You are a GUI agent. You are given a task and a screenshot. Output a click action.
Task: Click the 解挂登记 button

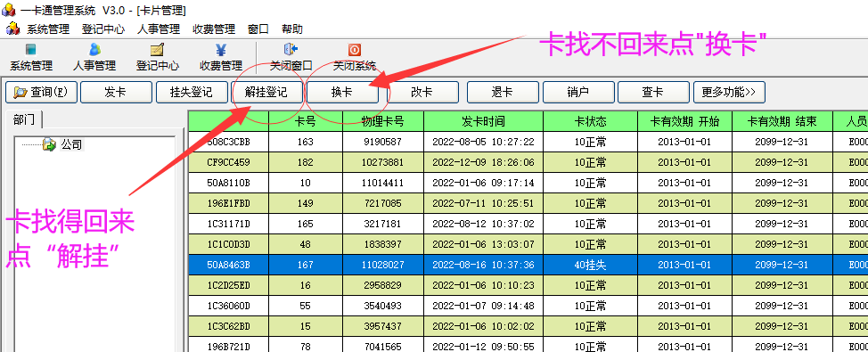(266, 93)
